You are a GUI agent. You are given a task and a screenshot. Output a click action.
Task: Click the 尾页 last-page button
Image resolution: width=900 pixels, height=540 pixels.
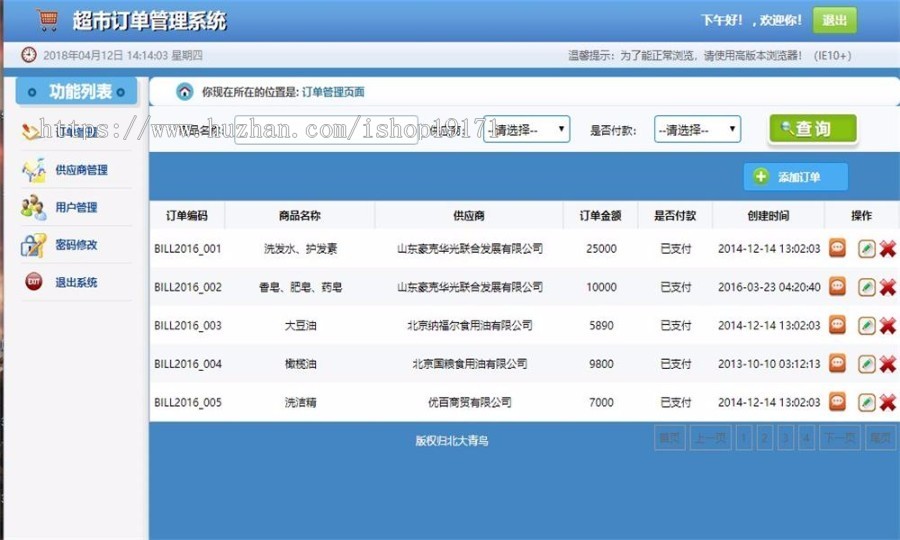(880, 438)
